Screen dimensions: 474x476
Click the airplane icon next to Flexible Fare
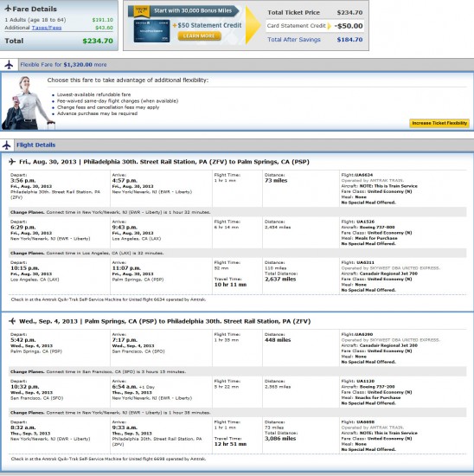[x=10, y=65]
